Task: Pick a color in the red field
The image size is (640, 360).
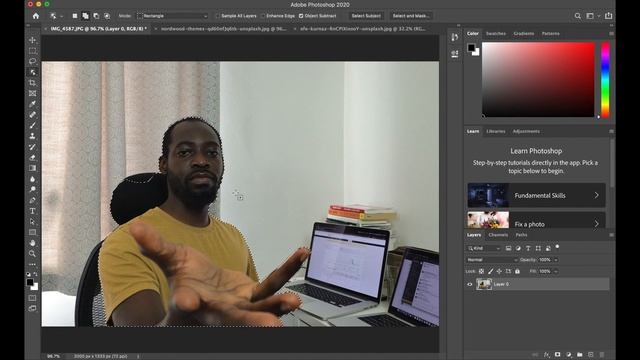Action: coord(538,80)
